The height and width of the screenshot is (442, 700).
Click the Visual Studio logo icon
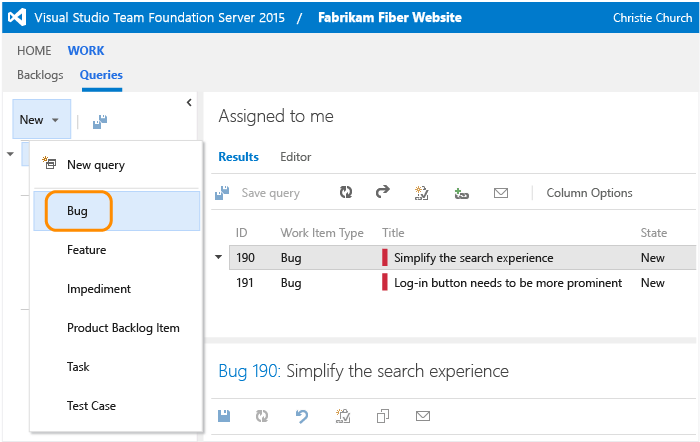(x=17, y=17)
